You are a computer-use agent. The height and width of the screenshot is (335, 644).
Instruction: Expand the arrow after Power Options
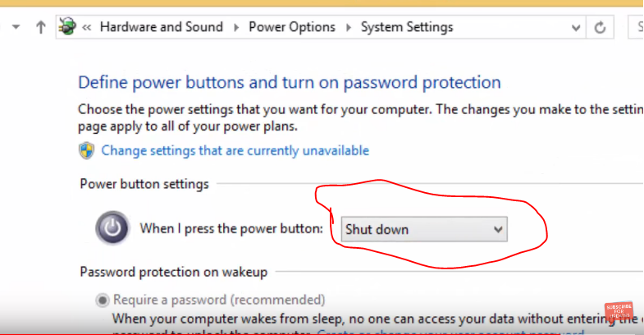pyautogui.click(x=349, y=27)
